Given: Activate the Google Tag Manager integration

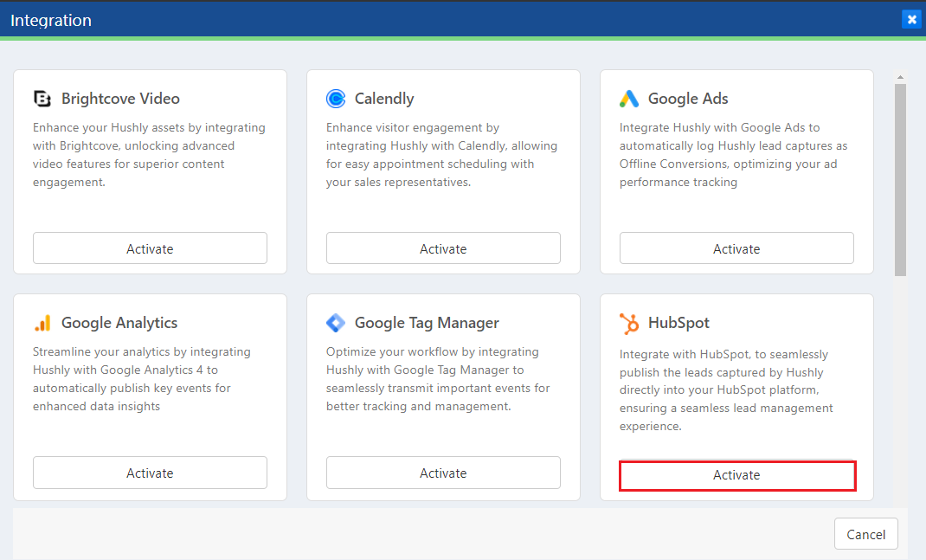Looking at the screenshot, I should pyautogui.click(x=443, y=473).
